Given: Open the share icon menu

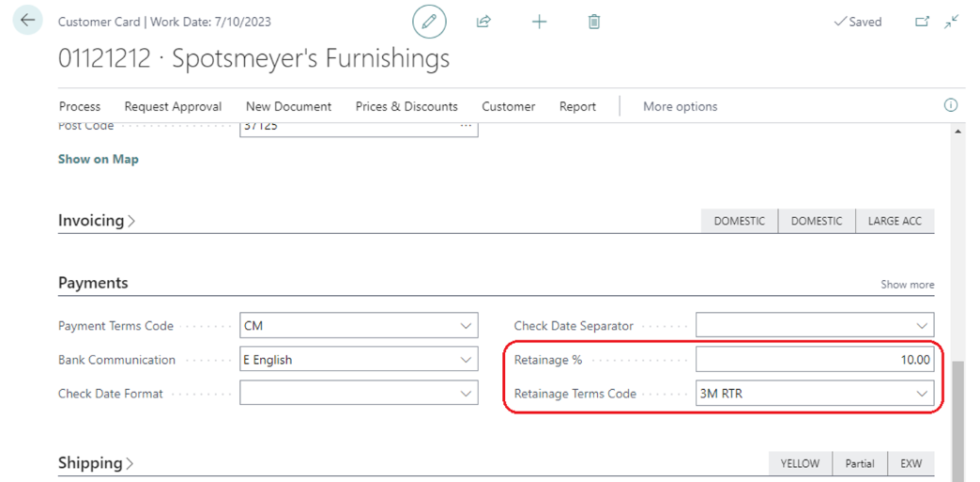Looking at the screenshot, I should [483, 22].
